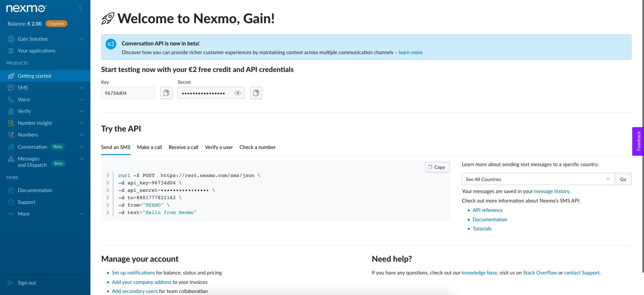Expand the Gain Solution account menu
The image size is (644, 295).
tap(82, 39)
